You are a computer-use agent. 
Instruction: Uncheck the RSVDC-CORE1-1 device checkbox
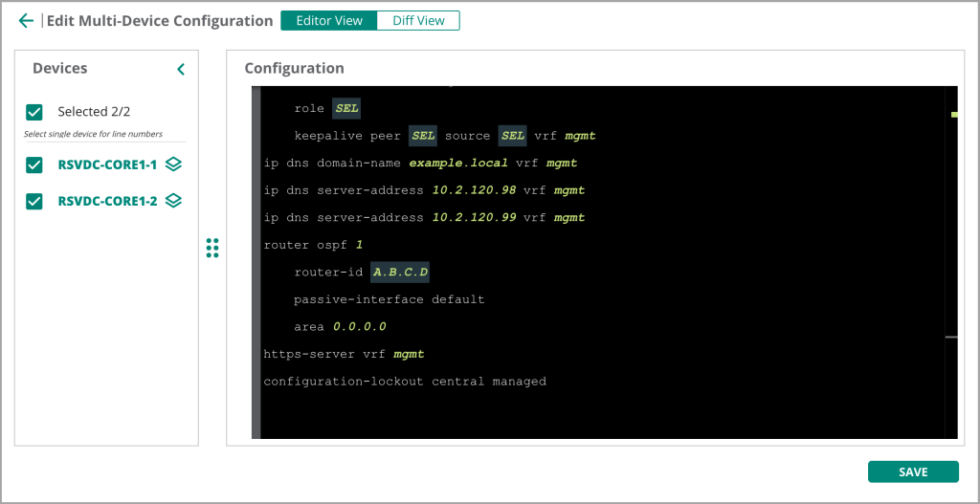click(x=34, y=164)
